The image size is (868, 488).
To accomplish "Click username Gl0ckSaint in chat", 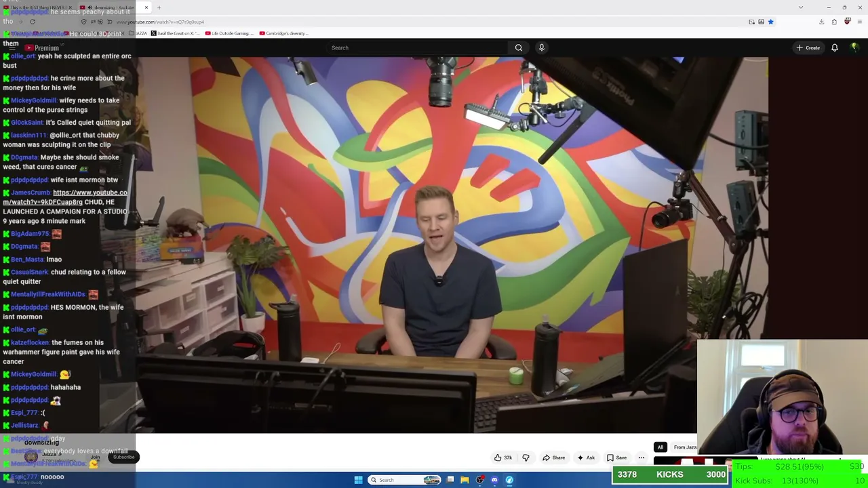I will point(26,123).
